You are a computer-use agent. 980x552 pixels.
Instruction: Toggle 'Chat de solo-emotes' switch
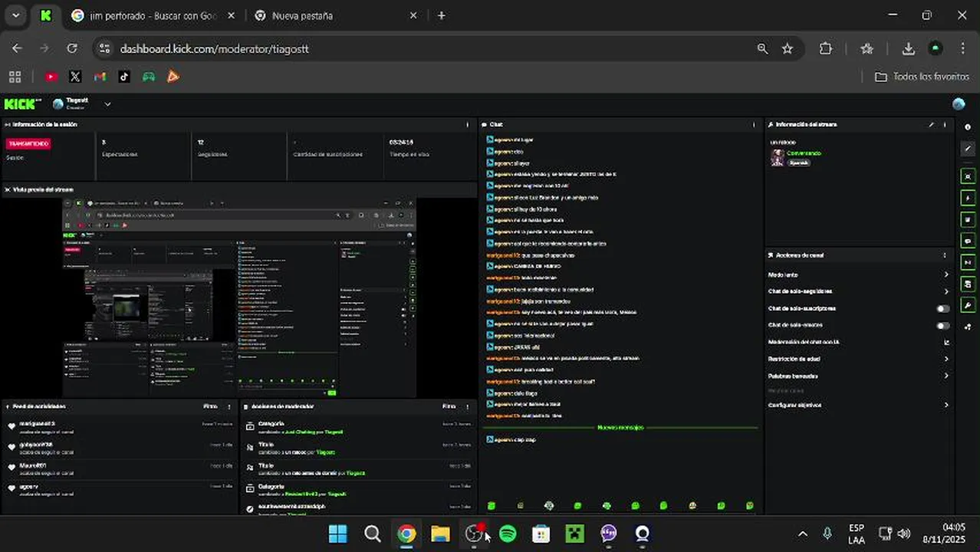[x=943, y=325]
